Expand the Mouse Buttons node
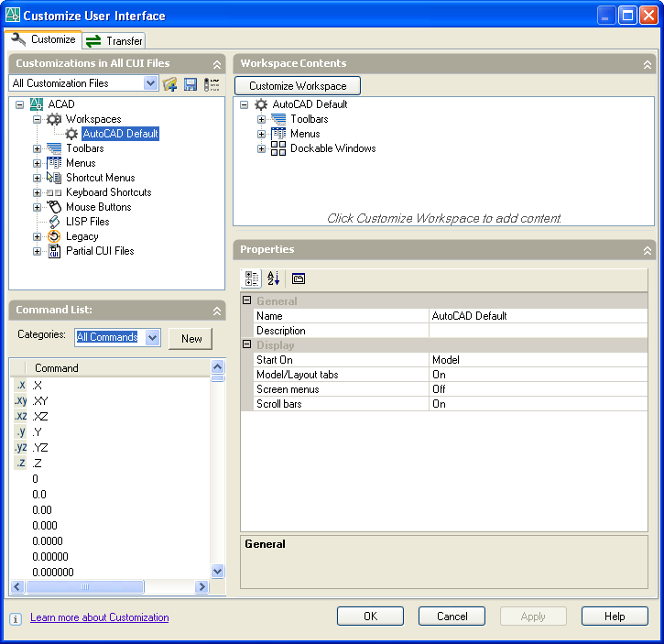The image size is (664, 644). [x=38, y=207]
